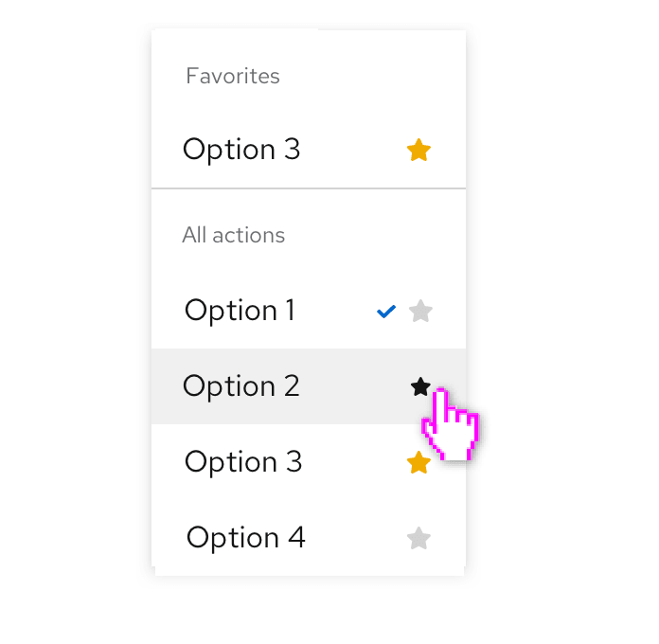This screenshot has width=659, height=644.
Task: Select Option 3 under Favorites
Action: pyautogui.click(x=241, y=150)
